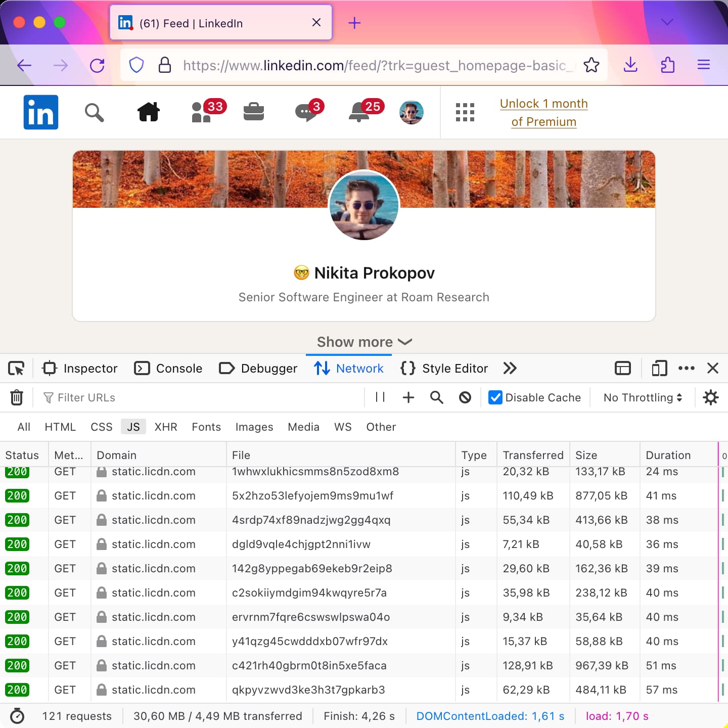
Task: Toggle request blocking in Network panel
Action: click(x=465, y=397)
